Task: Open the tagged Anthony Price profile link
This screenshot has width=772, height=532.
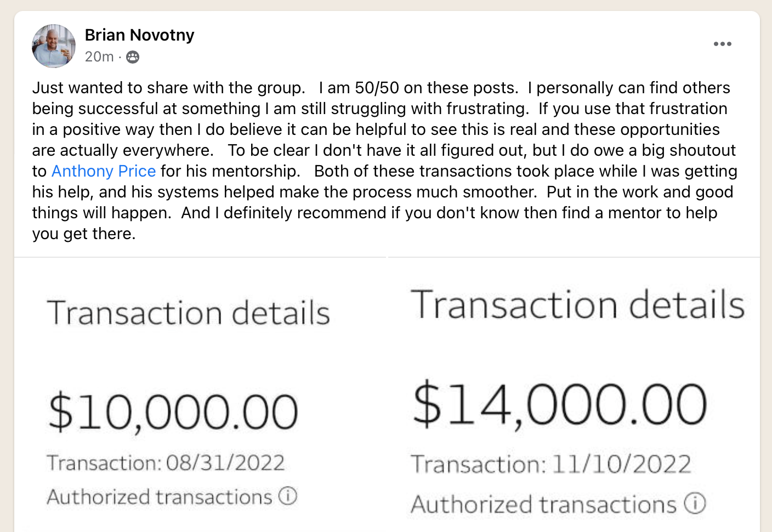Action: coord(104,171)
